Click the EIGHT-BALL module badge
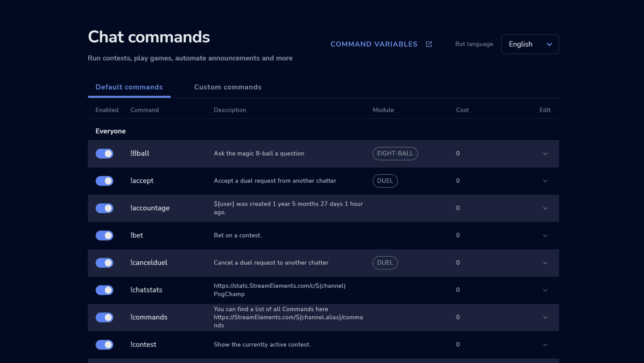 click(395, 154)
